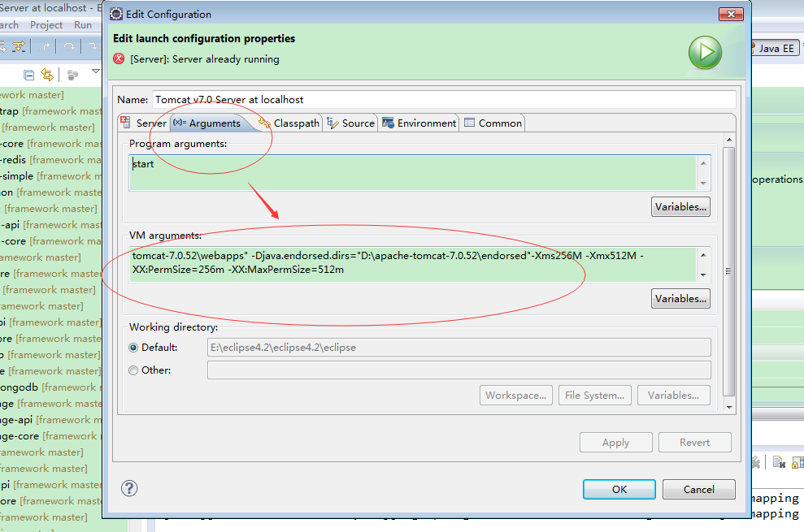This screenshot has height=532, width=804.
Task: Click the grayed Step Over arrow icon
Action: click(69, 46)
